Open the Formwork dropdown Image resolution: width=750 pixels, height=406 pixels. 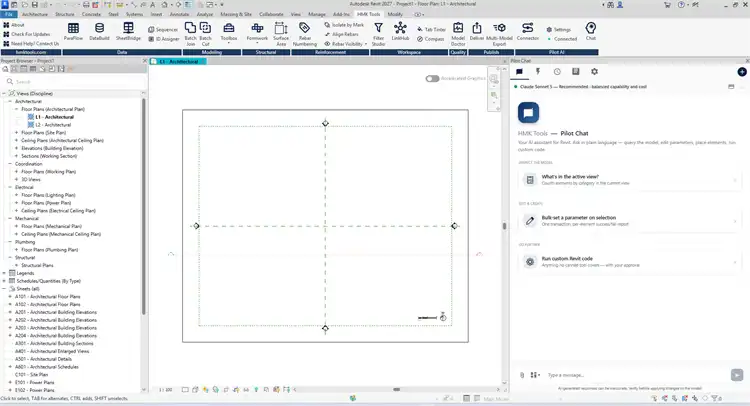[x=257, y=33]
